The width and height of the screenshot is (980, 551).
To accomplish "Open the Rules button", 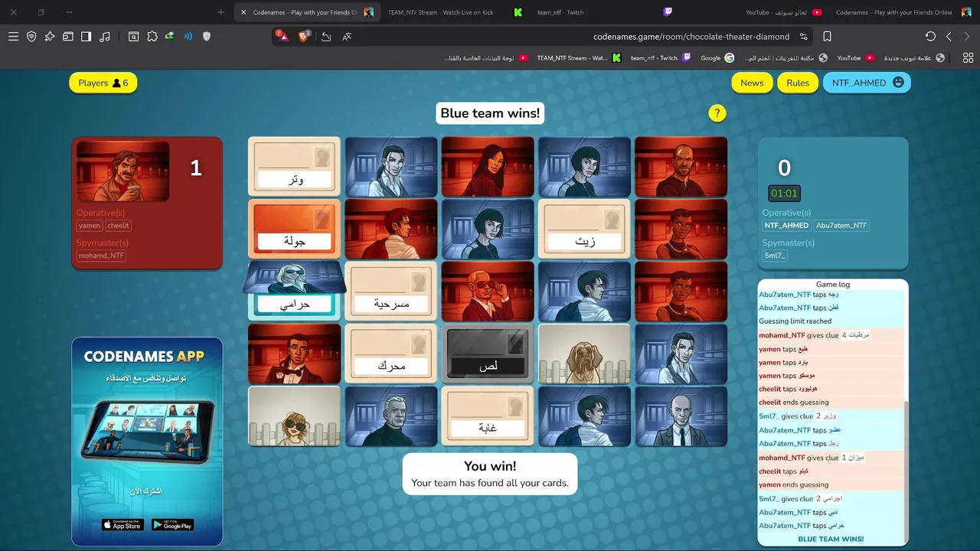I will pos(798,83).
